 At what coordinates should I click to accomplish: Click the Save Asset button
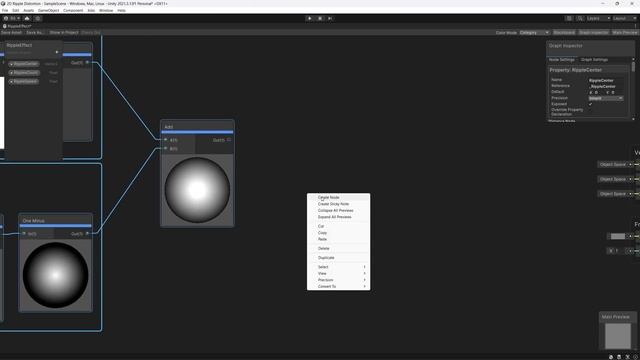coord(11,32)
